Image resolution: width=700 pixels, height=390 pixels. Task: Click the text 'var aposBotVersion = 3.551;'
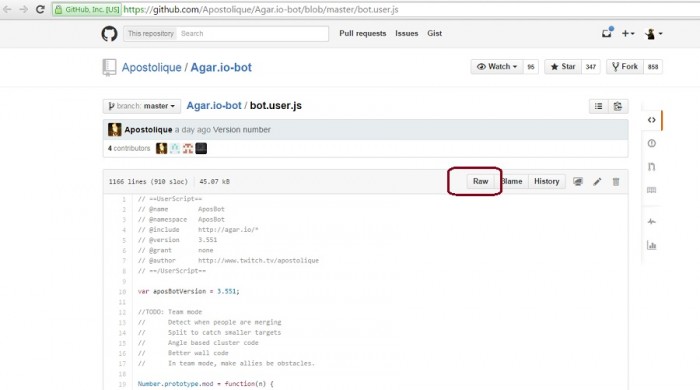tap(188, 291)
